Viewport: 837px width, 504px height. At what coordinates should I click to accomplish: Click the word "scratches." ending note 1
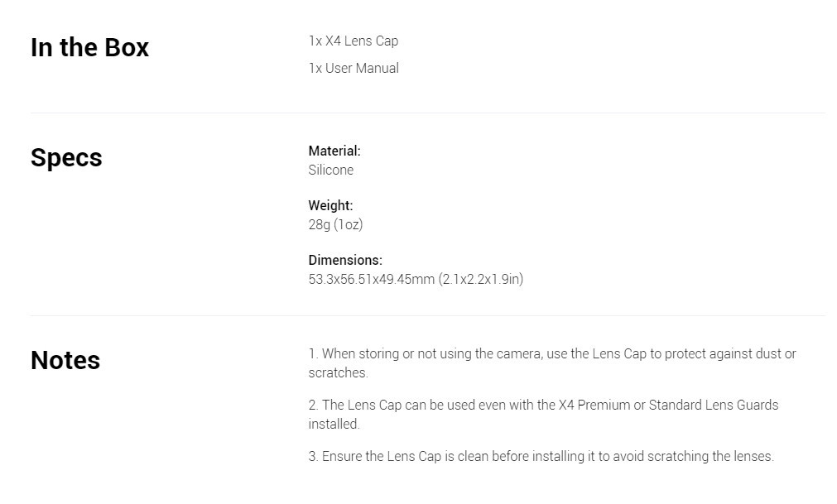339,372
